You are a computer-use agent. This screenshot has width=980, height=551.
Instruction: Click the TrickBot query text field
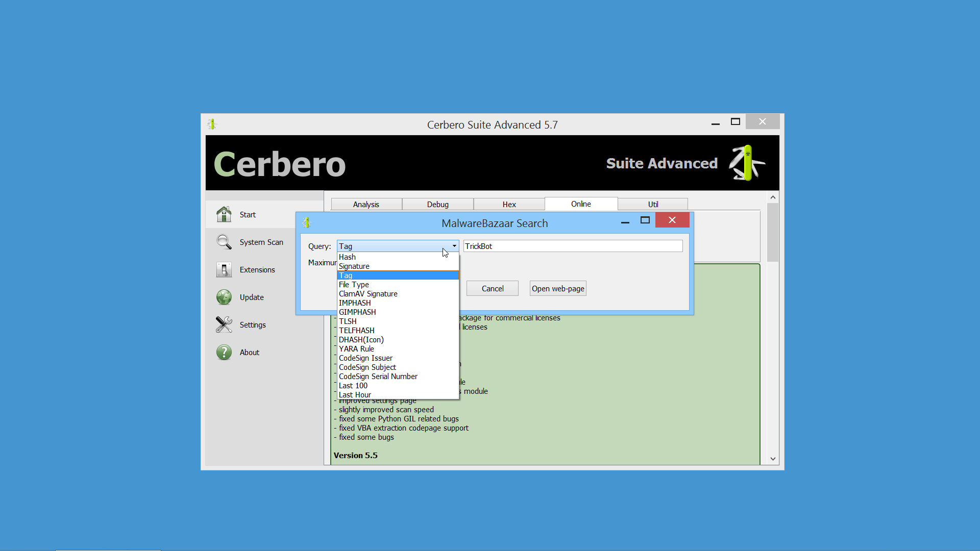coord(573,246)
